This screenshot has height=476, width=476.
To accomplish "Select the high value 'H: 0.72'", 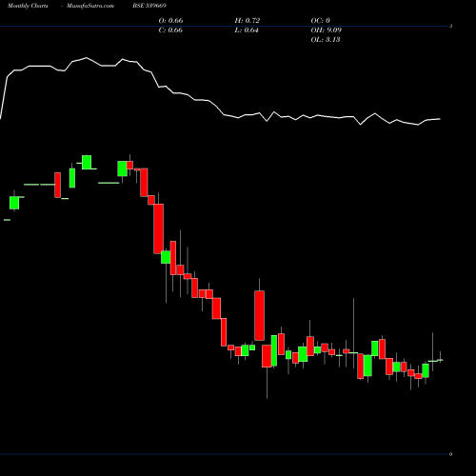I will coord(248,21).
